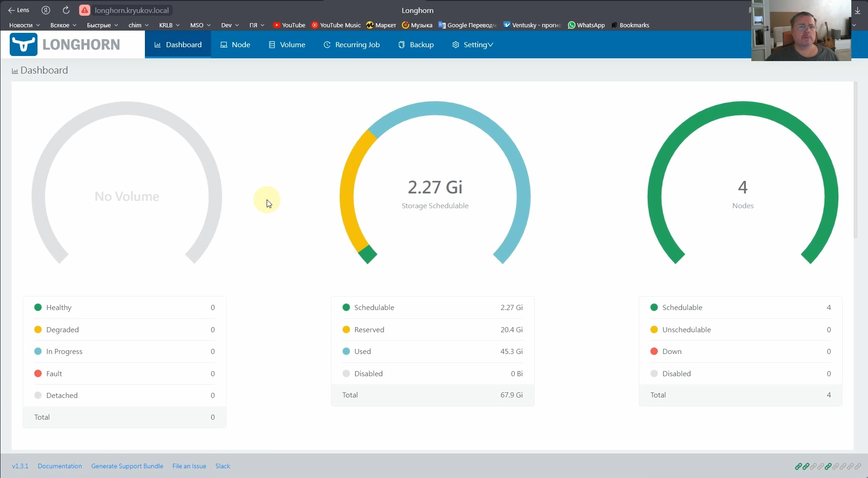Open the Downloads icon in browser
The width and height of the screenshot is (868, 478).
[x=858, y=10]
